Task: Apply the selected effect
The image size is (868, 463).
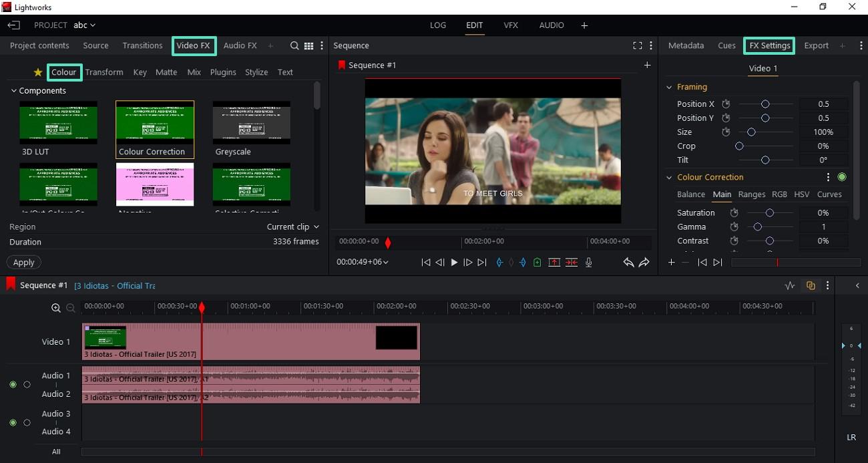Action: click(24, 263)
